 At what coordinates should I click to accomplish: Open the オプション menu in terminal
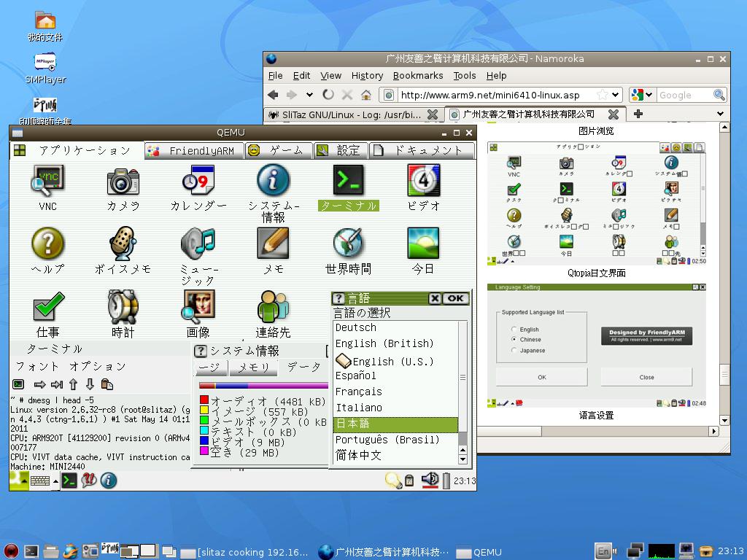pos(97,366)
